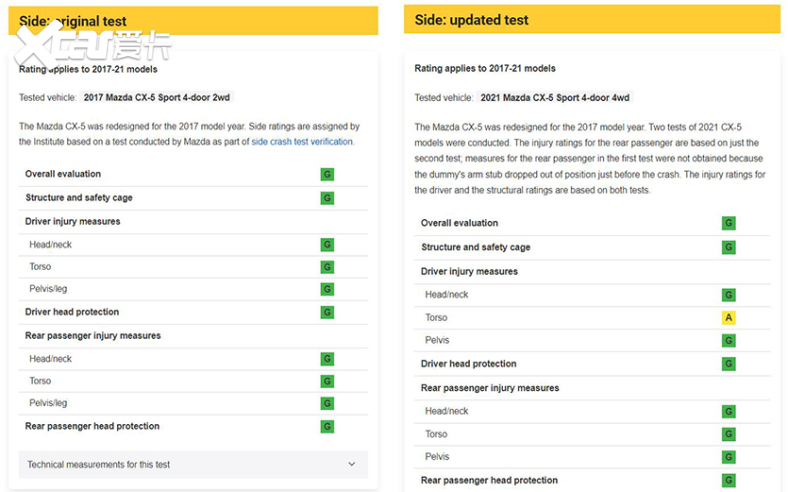This screenshot has height=492, width=788.
Task: Click G rating beside original Structure and safety cage
Action: click(x=327, y=198)
